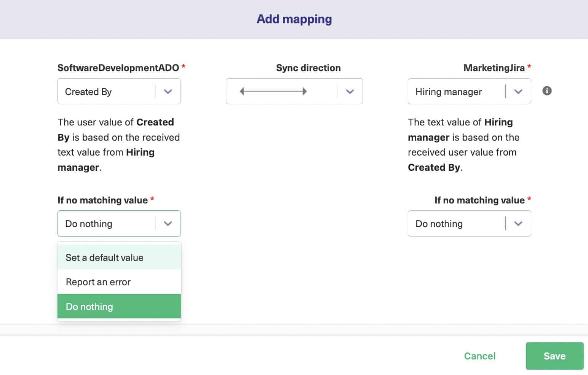Click the info icon next to MarketingJira
The width and height of the screenshot is (588, 375).
tap(547, 91)
